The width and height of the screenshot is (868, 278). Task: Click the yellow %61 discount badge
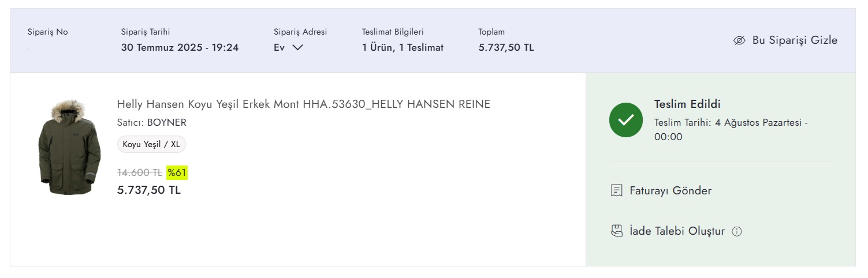coord(177,172)
